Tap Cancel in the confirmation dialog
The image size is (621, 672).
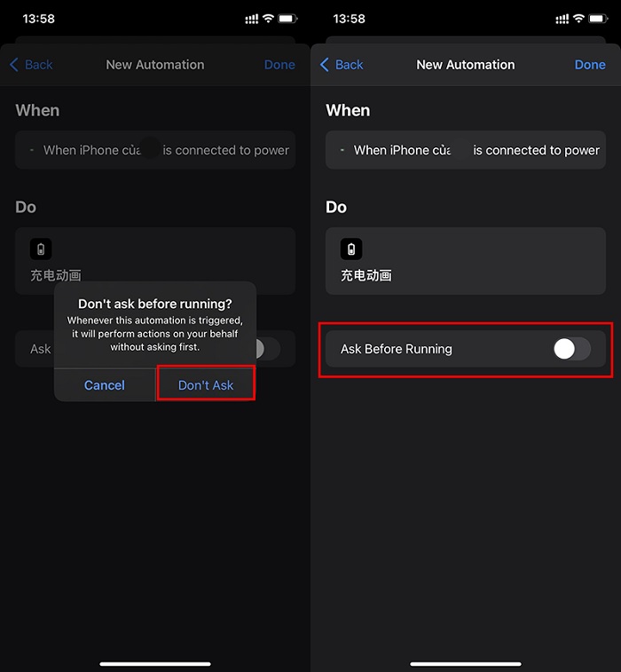point(105,385)
